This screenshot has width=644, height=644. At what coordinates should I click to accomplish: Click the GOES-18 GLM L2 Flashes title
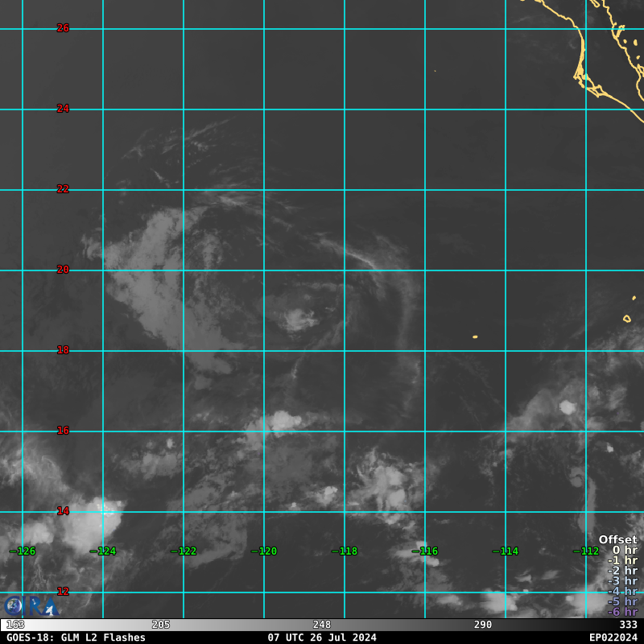(76, 638)
